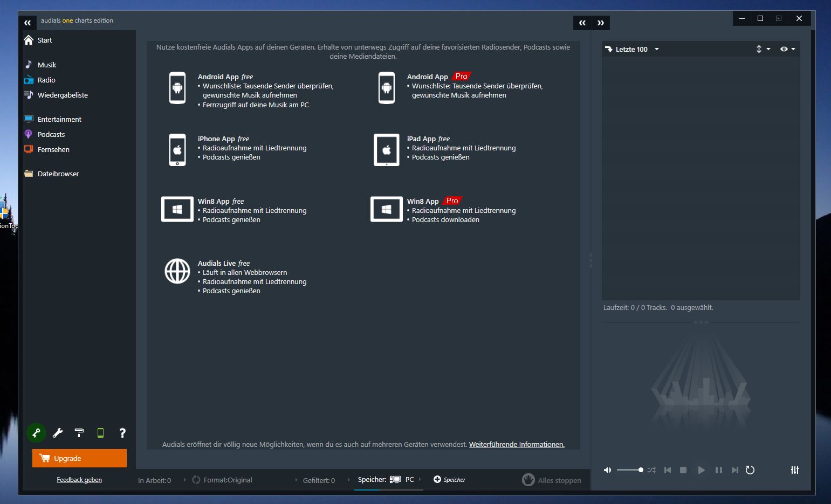Open Podcasts in the sidebar
The image size is (831, 504).
51,134
